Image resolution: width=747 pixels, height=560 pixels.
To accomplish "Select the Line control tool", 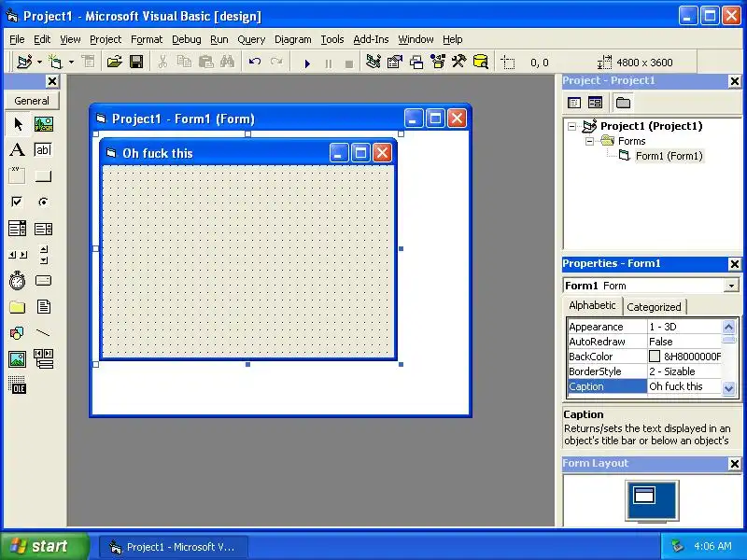I will click(43, 333).
